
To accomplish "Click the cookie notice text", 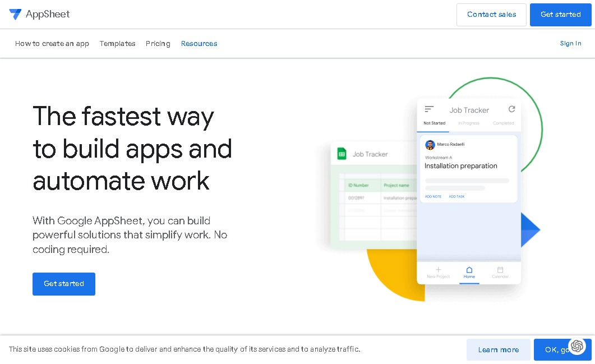I will (185, 349).
